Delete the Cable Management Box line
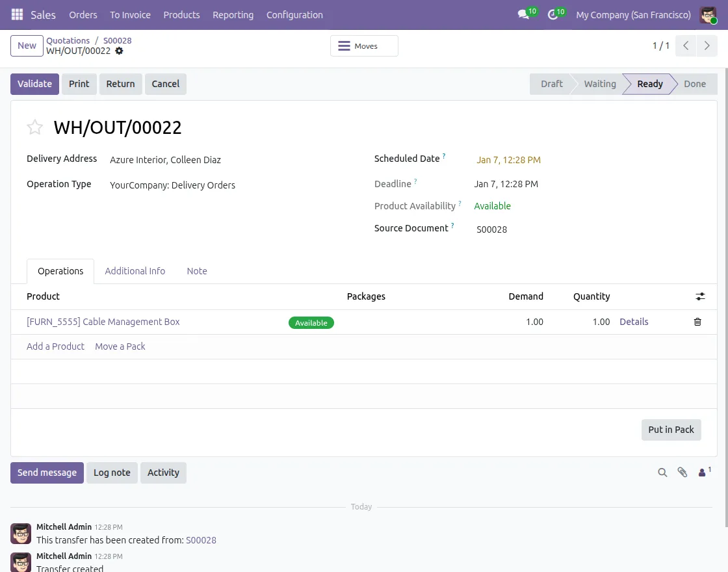The image size is (728, 572). coord(697,322)
